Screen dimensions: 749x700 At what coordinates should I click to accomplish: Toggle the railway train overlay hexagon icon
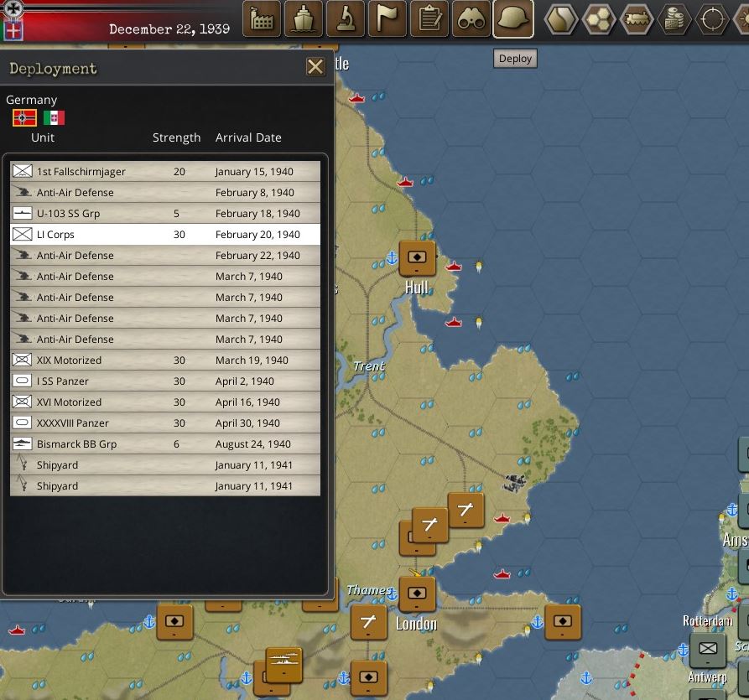pyautogui.click(x=637, y=19)
